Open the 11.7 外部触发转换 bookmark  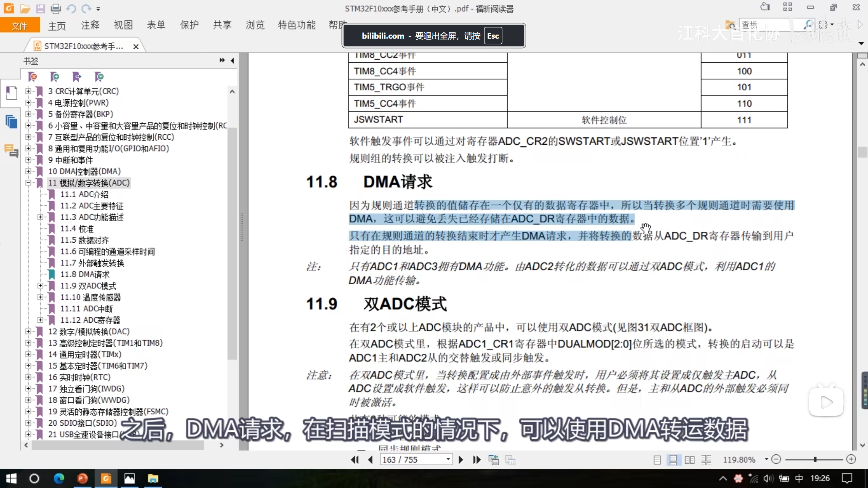pyautogui.click(x=92, y=263)
